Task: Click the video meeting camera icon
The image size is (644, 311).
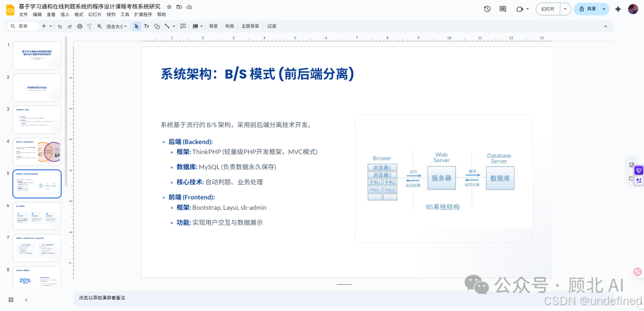Action: 519,9
